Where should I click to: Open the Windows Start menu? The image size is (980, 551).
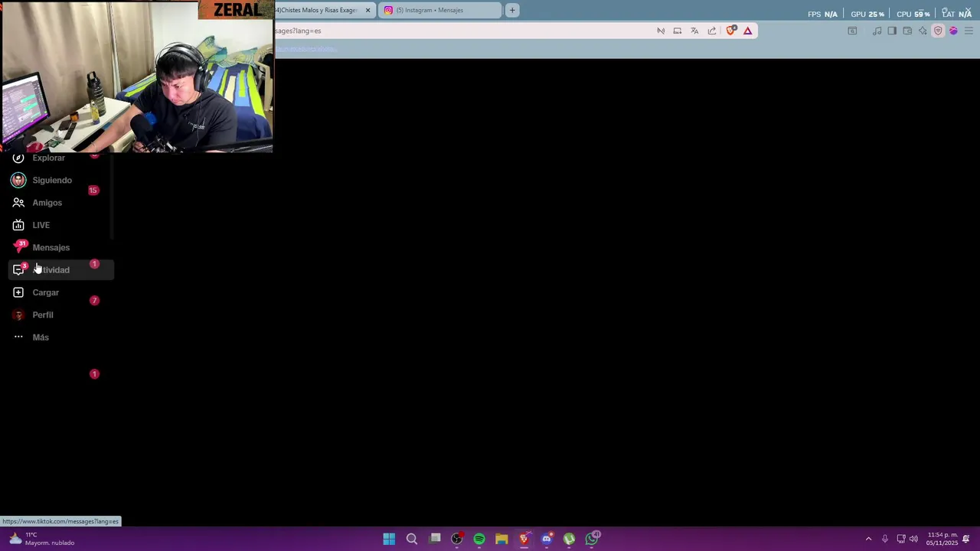coord(389,539)
